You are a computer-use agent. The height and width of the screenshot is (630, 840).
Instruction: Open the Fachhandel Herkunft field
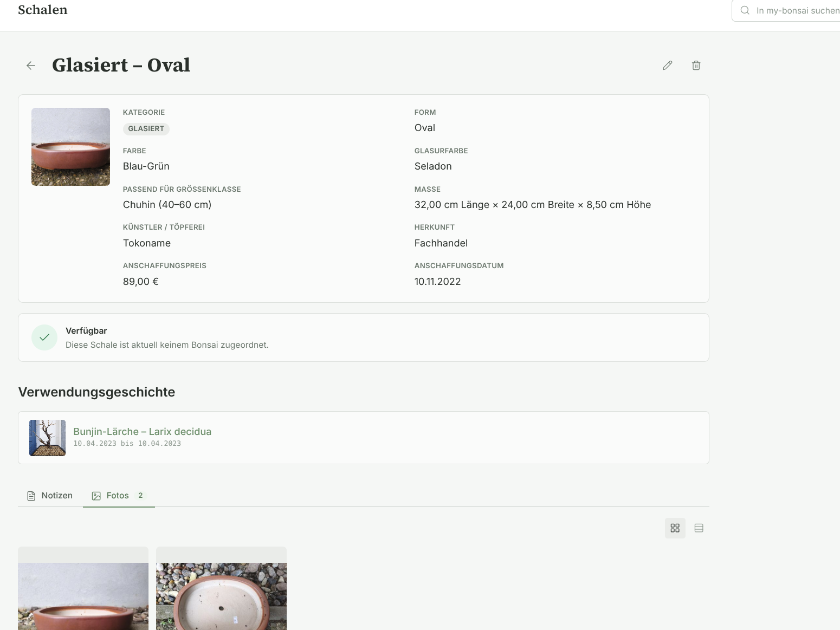[441, 243]
